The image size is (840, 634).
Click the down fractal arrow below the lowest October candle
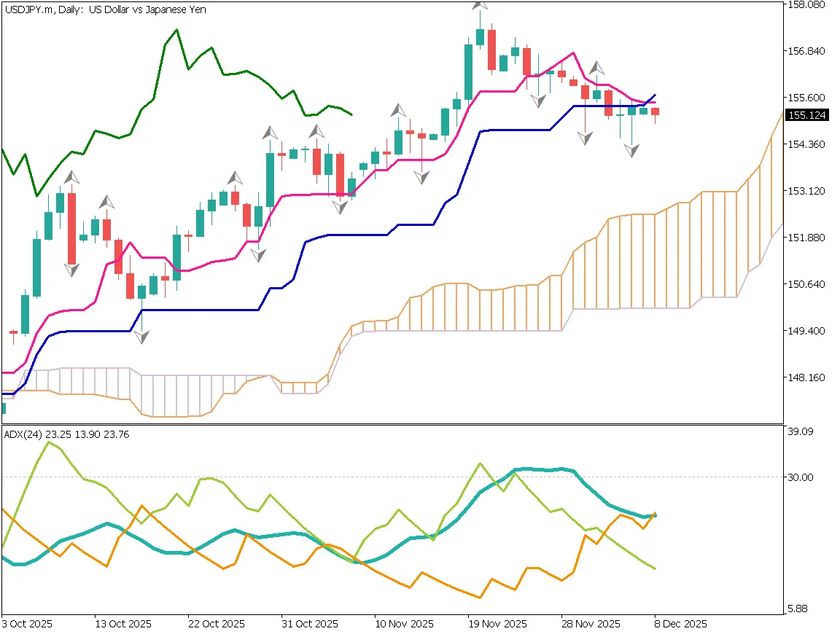coord(142,337)
